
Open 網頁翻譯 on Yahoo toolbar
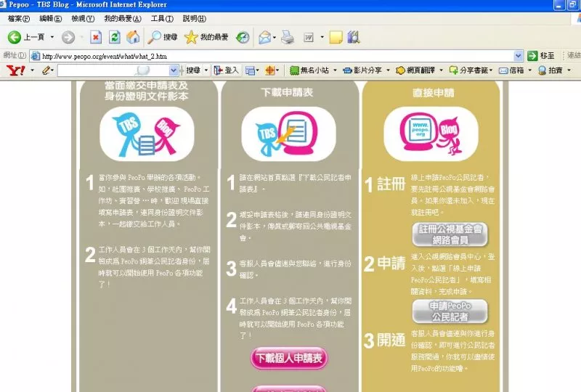pos(415,70)
